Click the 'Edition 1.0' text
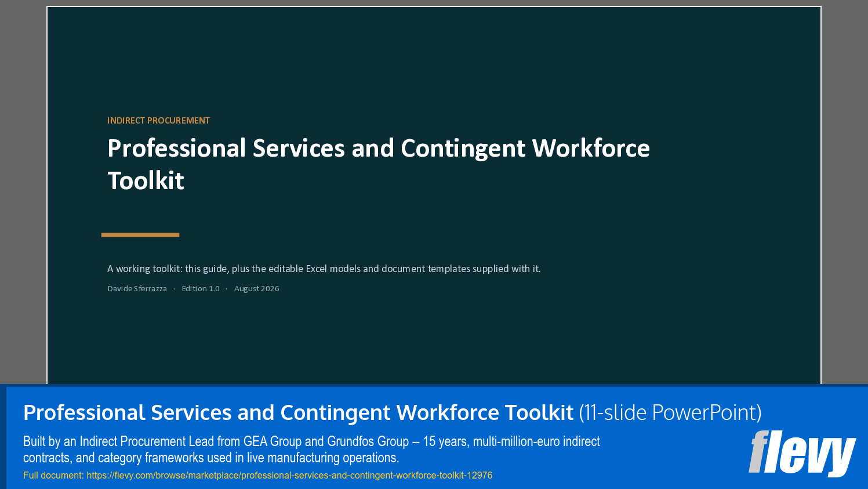This screenshot has width=868, height=489. (x=201, y=288)
